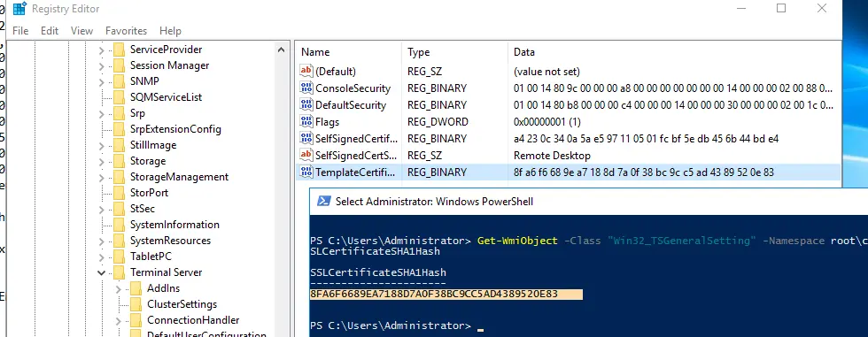
Task: Expand the Session Manager key
Action: coord(101,65)
